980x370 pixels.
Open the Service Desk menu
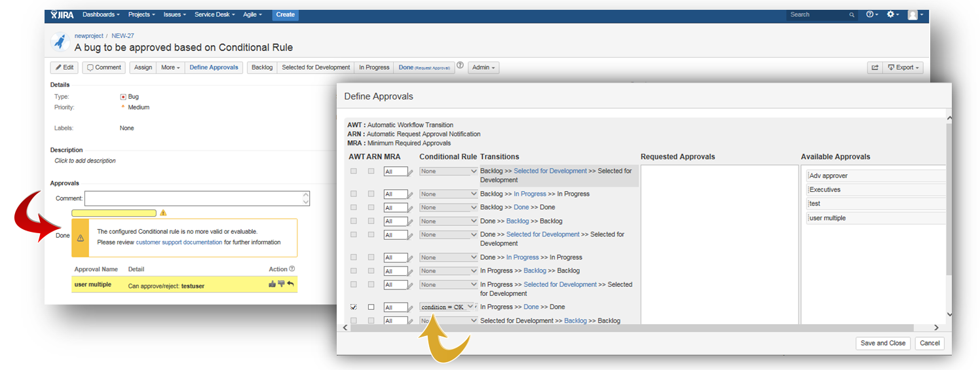tap(214, 14)
